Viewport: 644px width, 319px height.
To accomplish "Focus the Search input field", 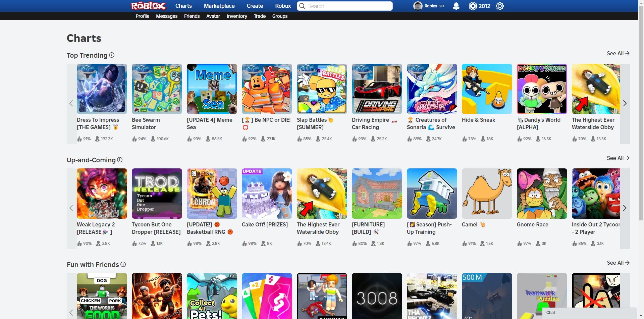I will tap(344, 6).
